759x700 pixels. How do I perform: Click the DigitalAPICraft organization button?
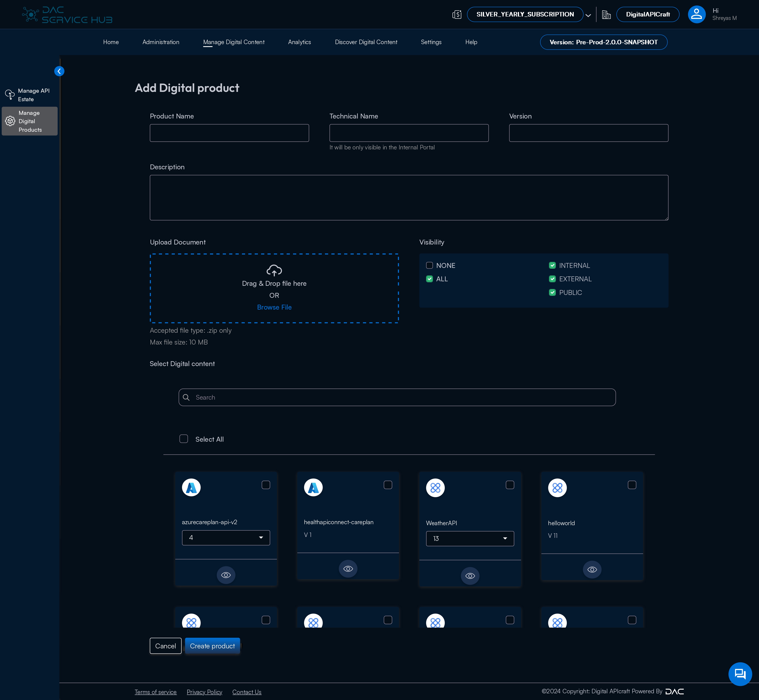coord(648,14)
